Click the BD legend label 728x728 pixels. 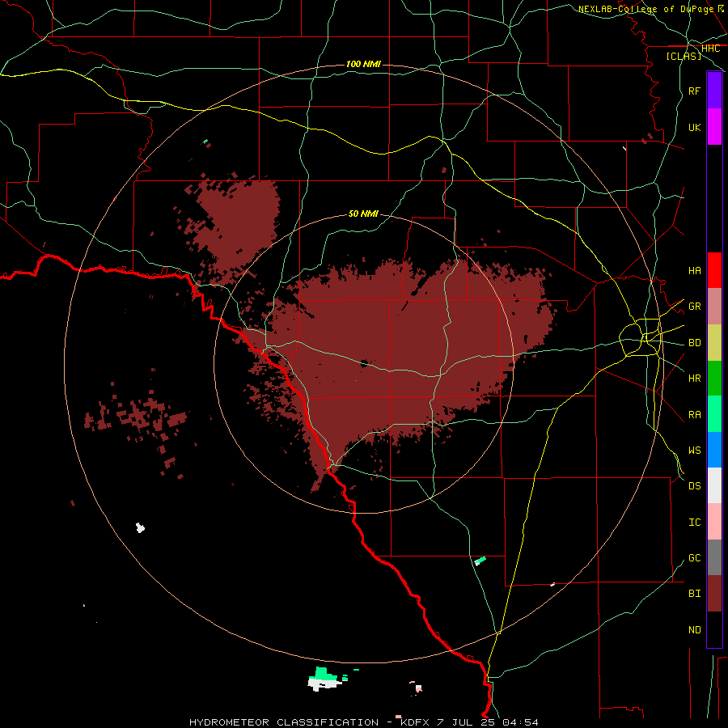pyautogui.click(x=694, y=343)
